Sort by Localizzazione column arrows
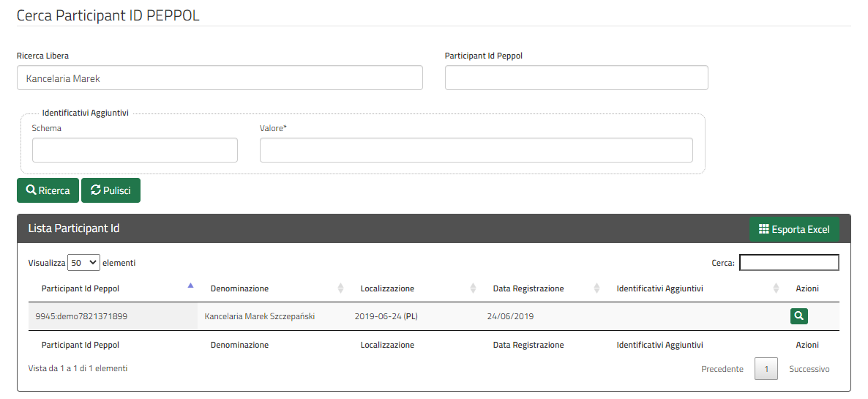Viewport: 868px width, 399px height. click(x=474, y=288)
